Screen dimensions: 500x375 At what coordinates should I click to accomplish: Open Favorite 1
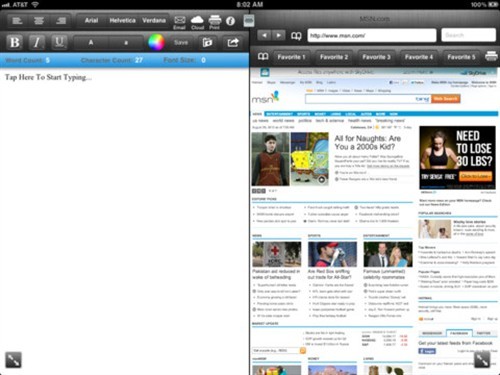[291, 57]
